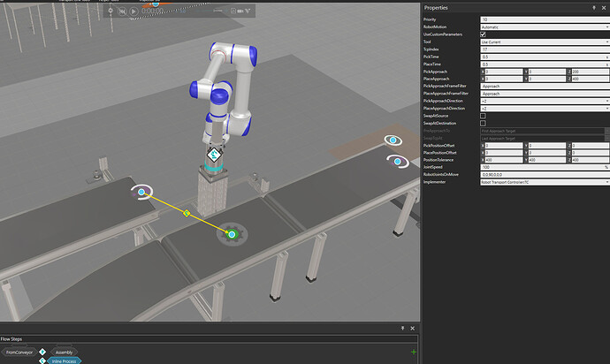Select the source node at left conveyor
Image resolution: width=610 pixels, height=364 pixels.
tap(141, 192)
